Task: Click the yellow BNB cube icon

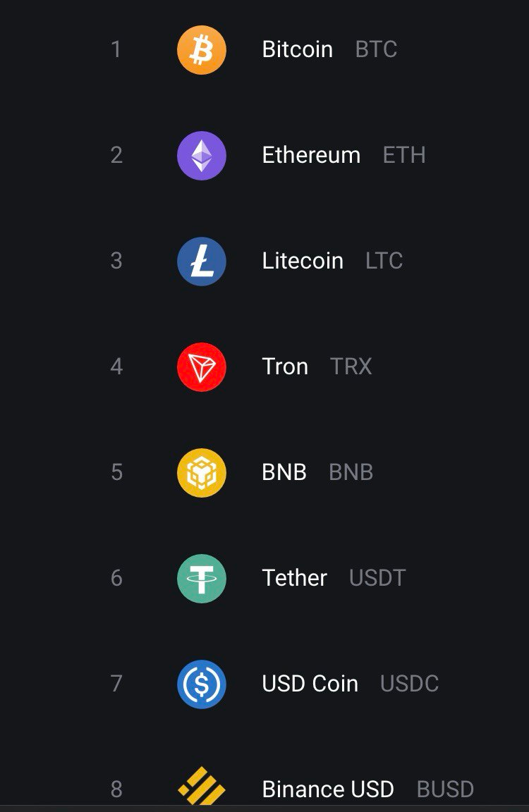Action: tap(202, 473)
